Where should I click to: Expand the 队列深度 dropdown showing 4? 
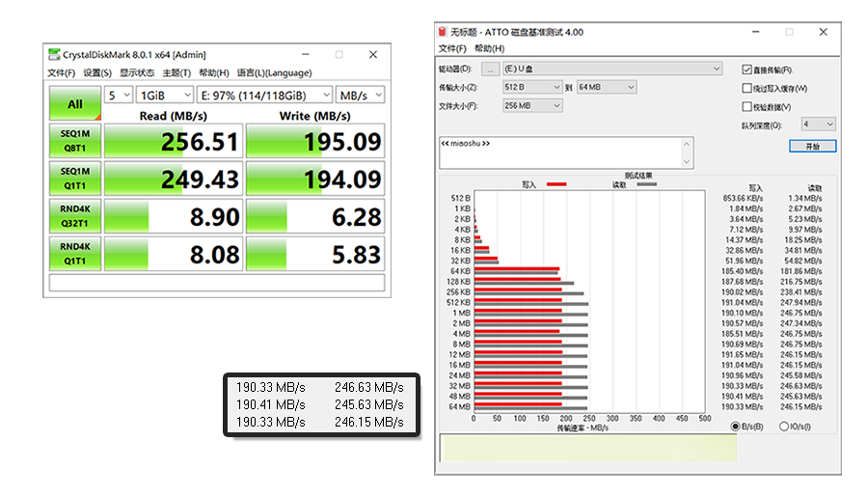(x=817, y=124)
